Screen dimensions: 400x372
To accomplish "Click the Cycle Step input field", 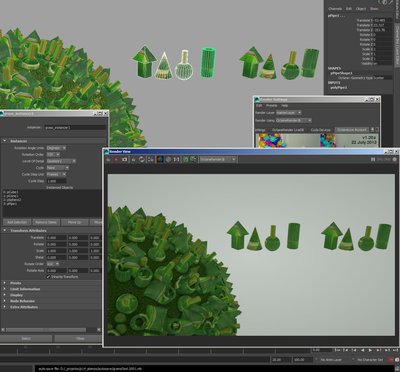I will coord(56,181).
